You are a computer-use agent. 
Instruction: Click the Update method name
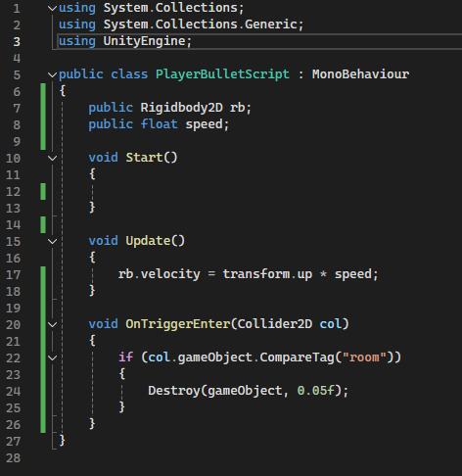[x=148, y=241]
